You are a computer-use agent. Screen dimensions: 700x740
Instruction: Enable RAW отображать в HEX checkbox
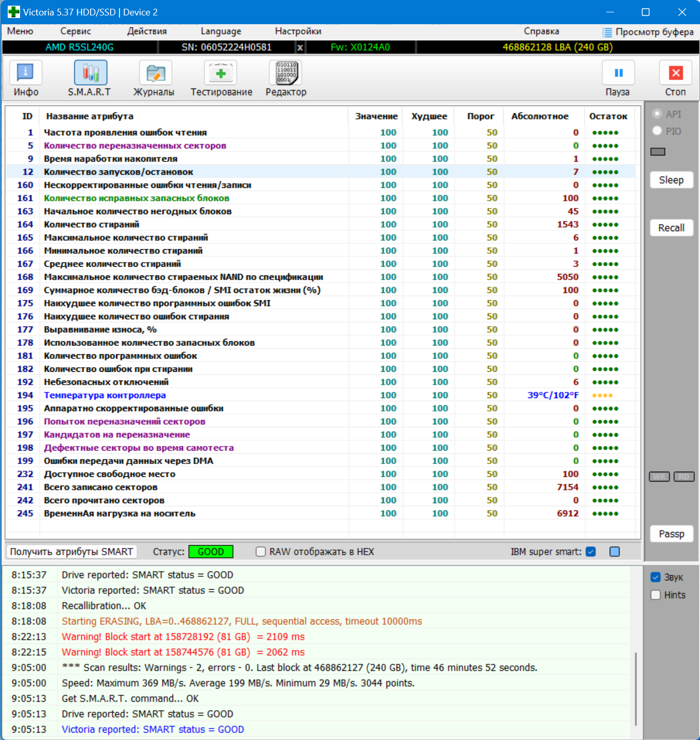point(261,552)
